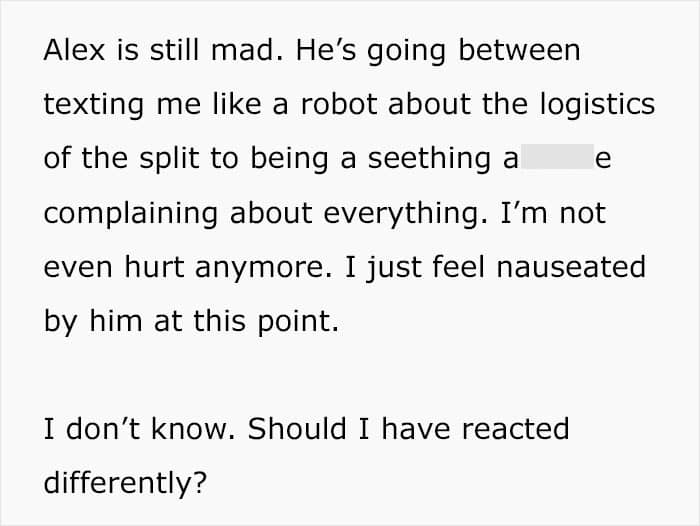
Task: Click the word "nauseated"
Action: point(571,267)
